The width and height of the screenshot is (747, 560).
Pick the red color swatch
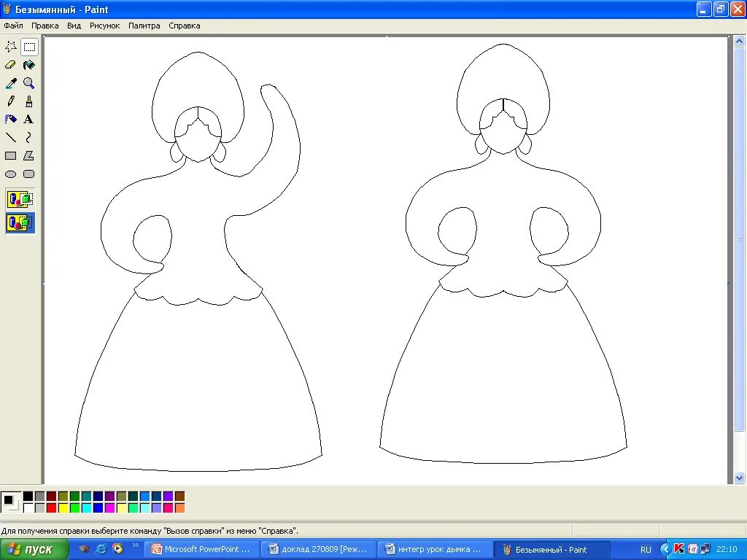tap(52, 508)
